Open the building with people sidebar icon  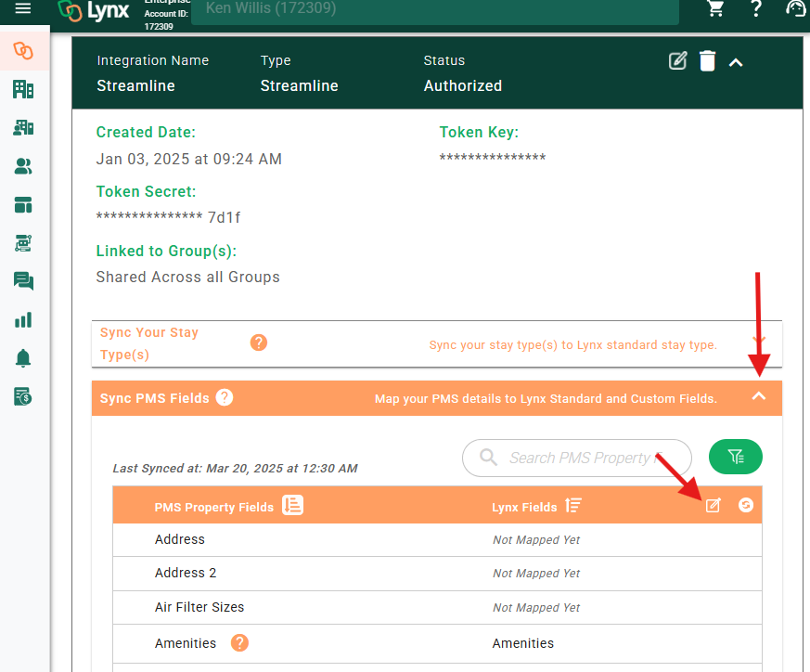23,128
